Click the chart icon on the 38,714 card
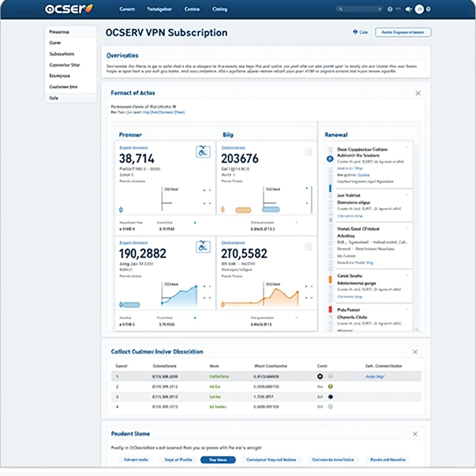Viewport: 476px width, 476px height. [203, 151]
